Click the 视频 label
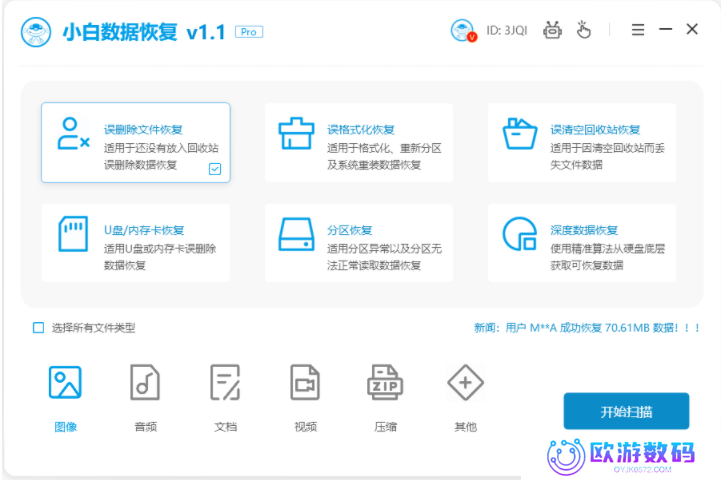Viewport: 721px width, 482px height. click(305, 427)
